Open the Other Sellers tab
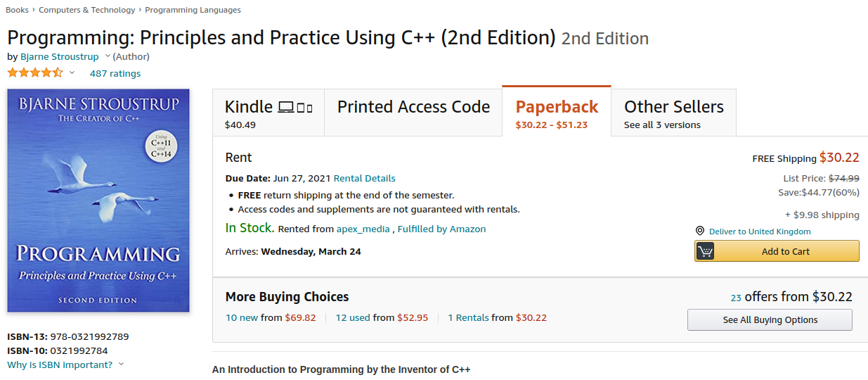Screen dimensions: 868x380 (673, 113)
